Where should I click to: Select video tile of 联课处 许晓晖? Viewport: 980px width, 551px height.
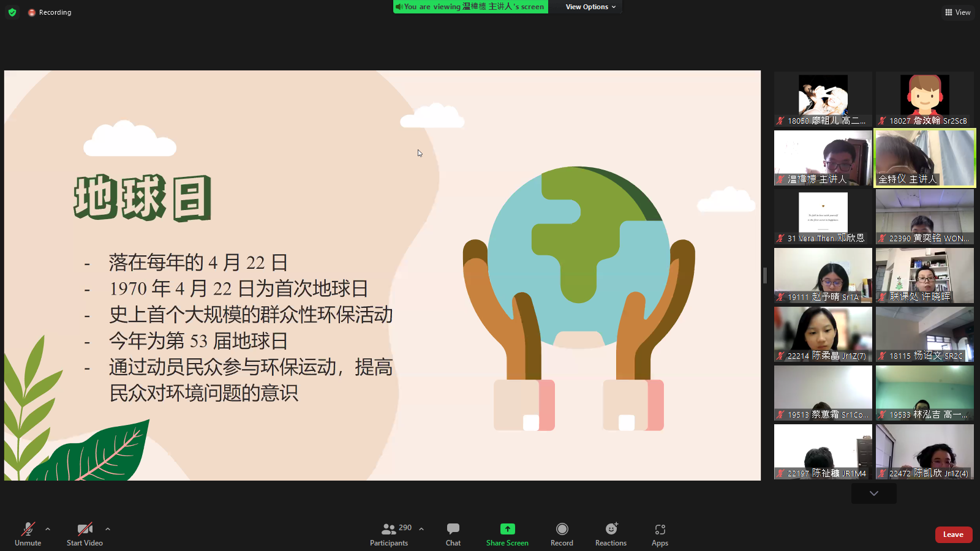(925, 275)
